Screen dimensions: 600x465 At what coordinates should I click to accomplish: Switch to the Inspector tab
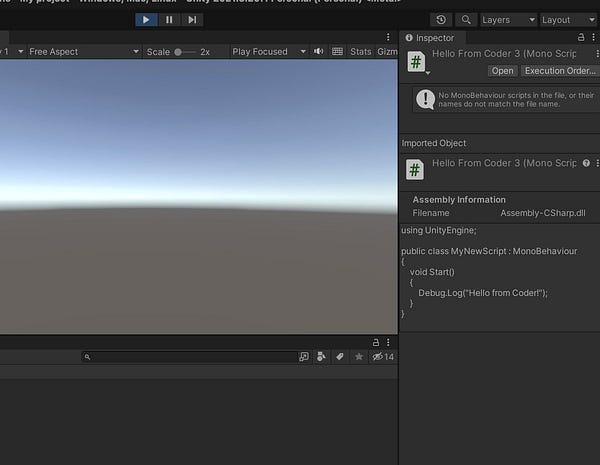[430, 38]
